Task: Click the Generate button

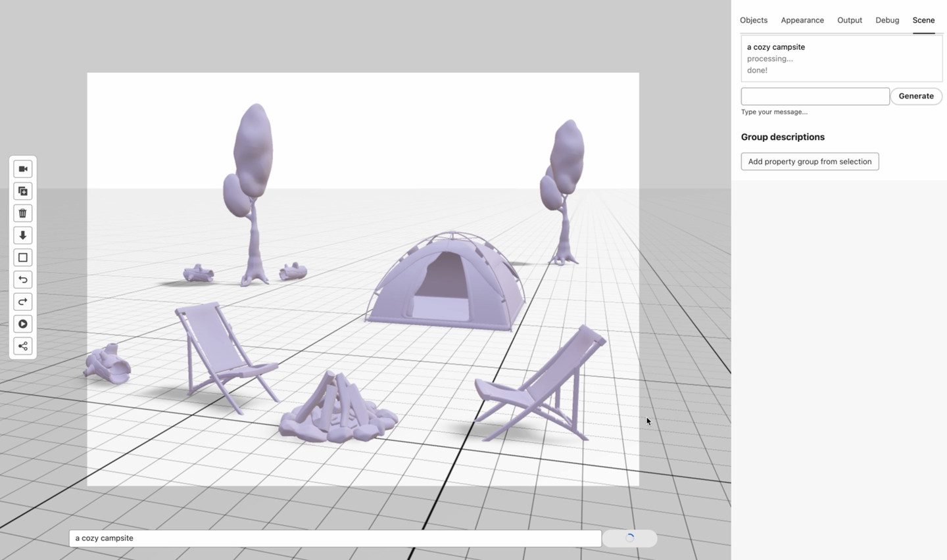Action: point(915,96)
